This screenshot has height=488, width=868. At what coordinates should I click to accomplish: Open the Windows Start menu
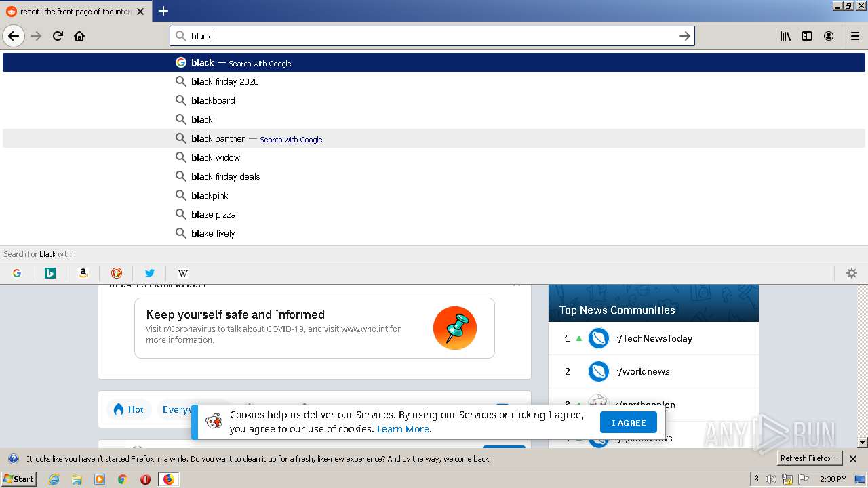19,479
